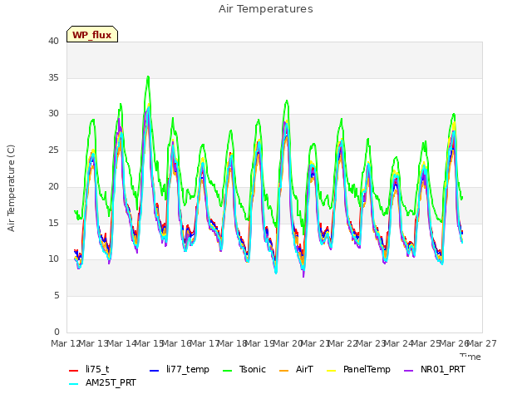This screenshot has height=399, width=532.
Task: Click the Tsonic peak on Mar 15
Action: pyautogui.click(x=148, y=77)
